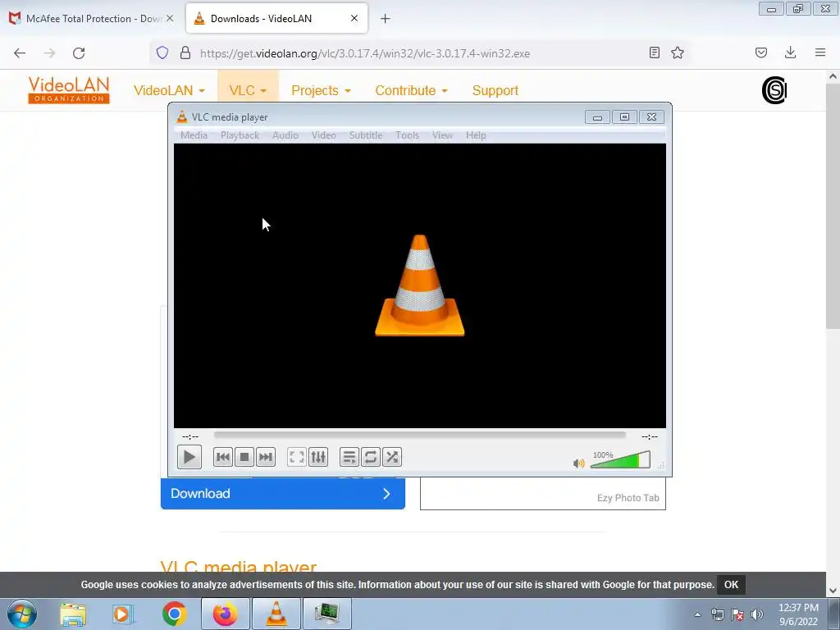
Task: Show VLC extended settings equalizer icon
Action: pyautogui.click(x=318, y=457)
